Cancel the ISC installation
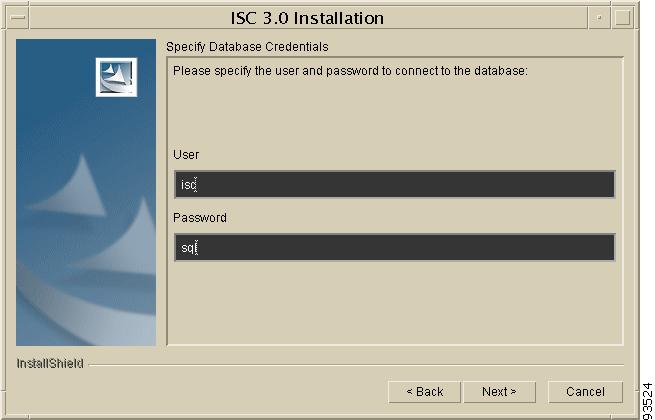 (x=585, y=392)
